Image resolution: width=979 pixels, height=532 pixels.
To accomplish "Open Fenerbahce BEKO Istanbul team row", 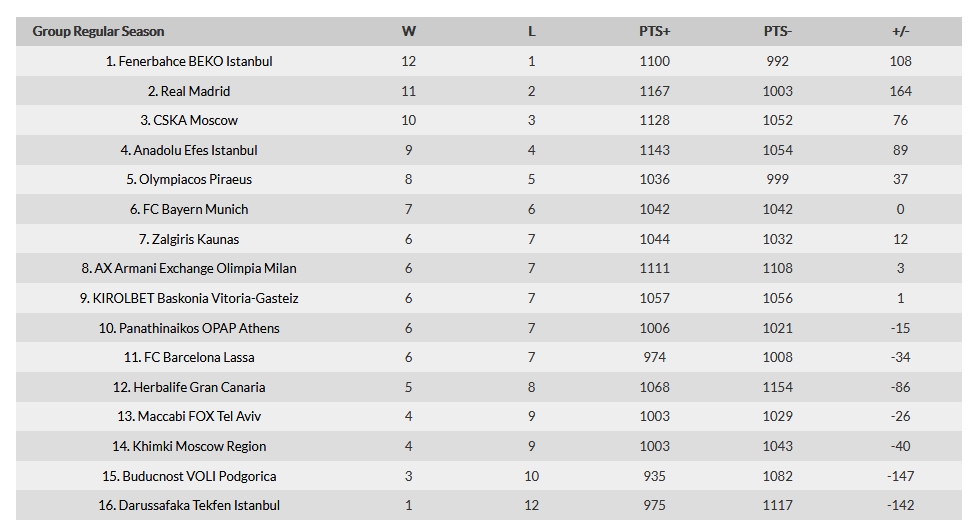I will coord(489,61).
